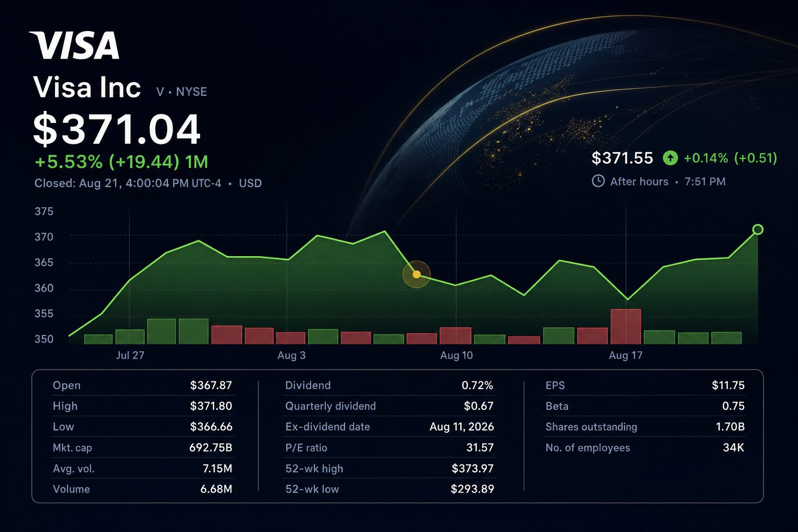Click the Volume label

pos(71,489)
